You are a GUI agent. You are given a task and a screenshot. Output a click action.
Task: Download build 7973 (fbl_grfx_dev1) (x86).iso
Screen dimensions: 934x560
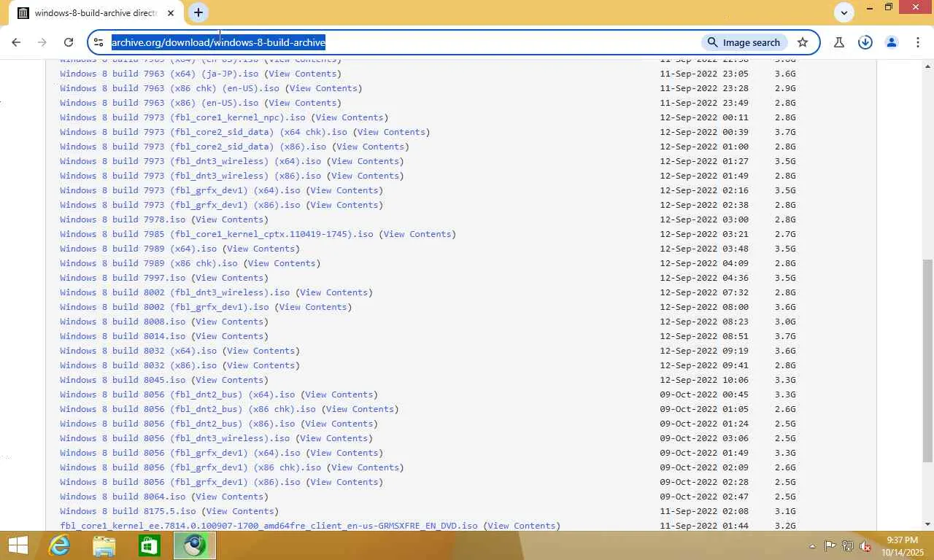click(180, 205)
